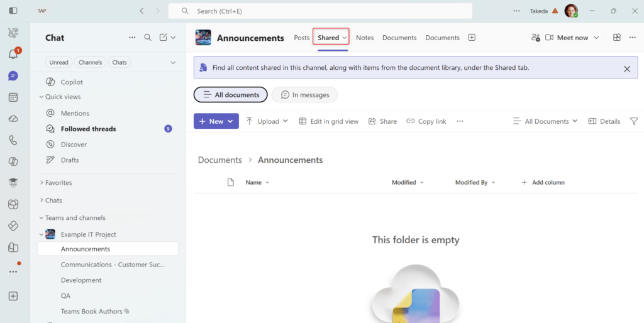
Task: Open the Notes tab
Action: tap(365, 38)
